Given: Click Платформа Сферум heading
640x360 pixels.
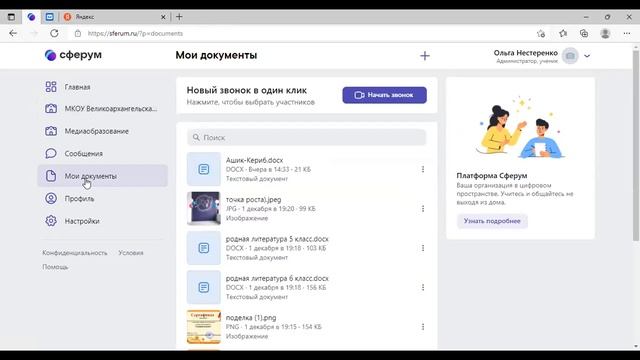Looking at the screenshot, I should [491, 176].
